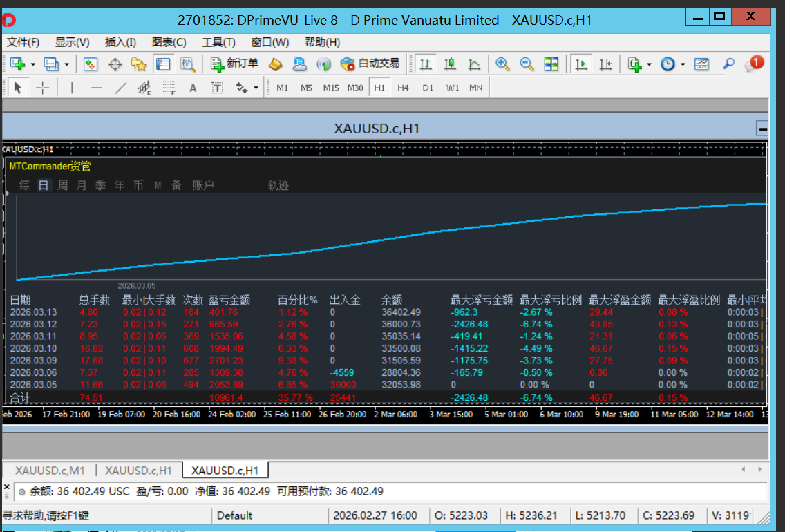Viewport: 785px width, 532px height.
Task: Expand the New Chart dropdown arrow
Action: 33,64
